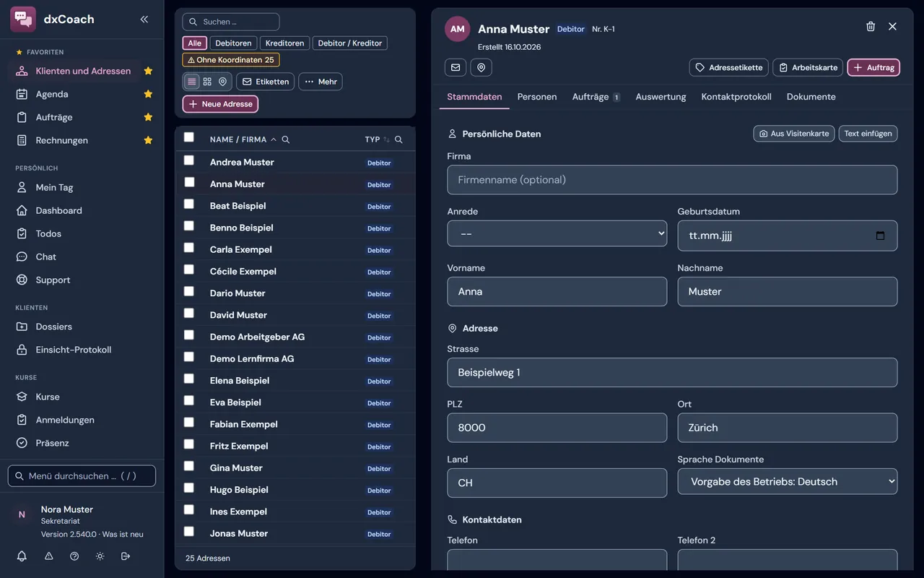924x578 pixels.
Task: Click the star next to Rechnungen
Action: coord(148,140)
